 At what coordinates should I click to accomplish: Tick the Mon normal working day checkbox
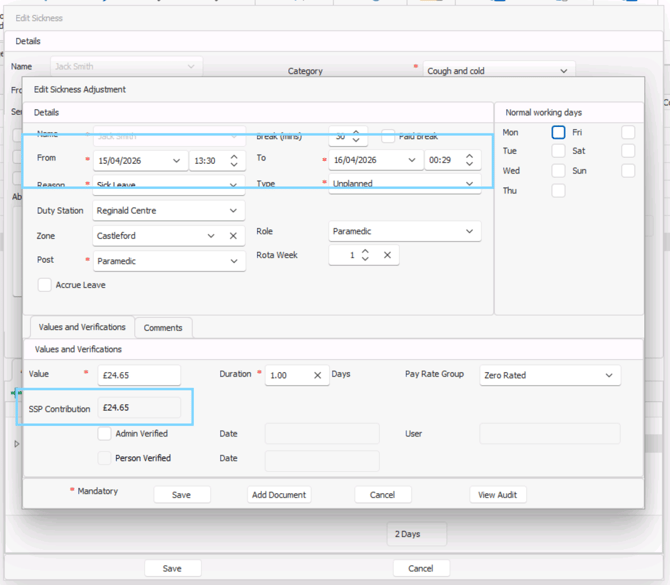coord(558,132)
